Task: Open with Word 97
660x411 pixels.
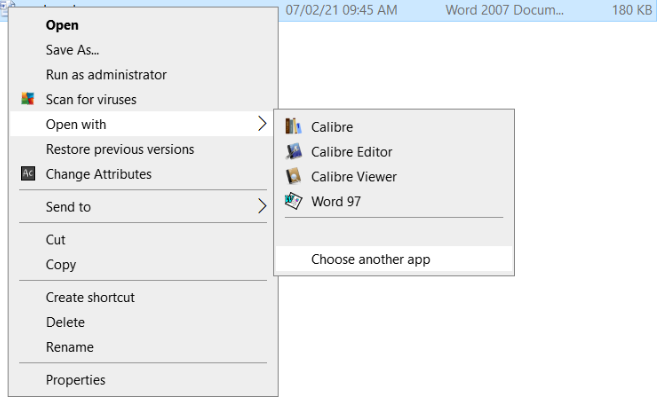Action: (x=336, y=202)
